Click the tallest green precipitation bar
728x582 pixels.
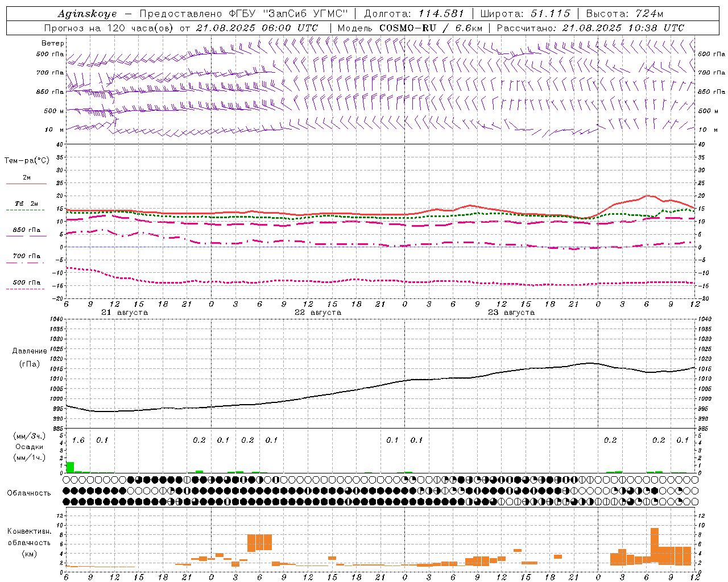pyautogui.click(x=70, y=467)
